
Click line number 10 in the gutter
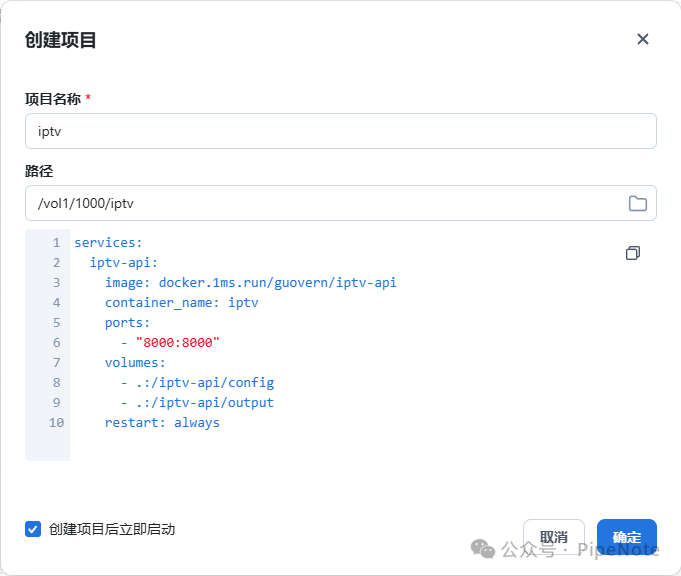pos(56,422)
